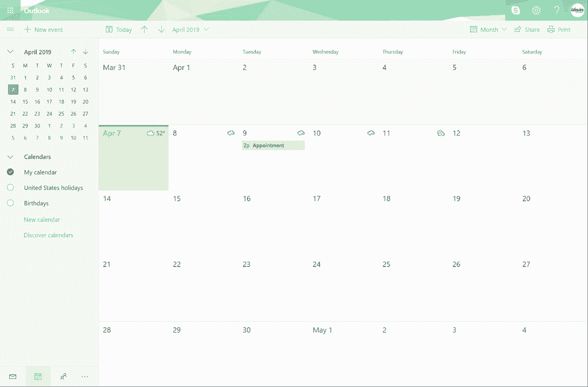The width and height of the screenshot is (588, 387).
Task: Uncheck My calendar
Action: pos(10,172)
